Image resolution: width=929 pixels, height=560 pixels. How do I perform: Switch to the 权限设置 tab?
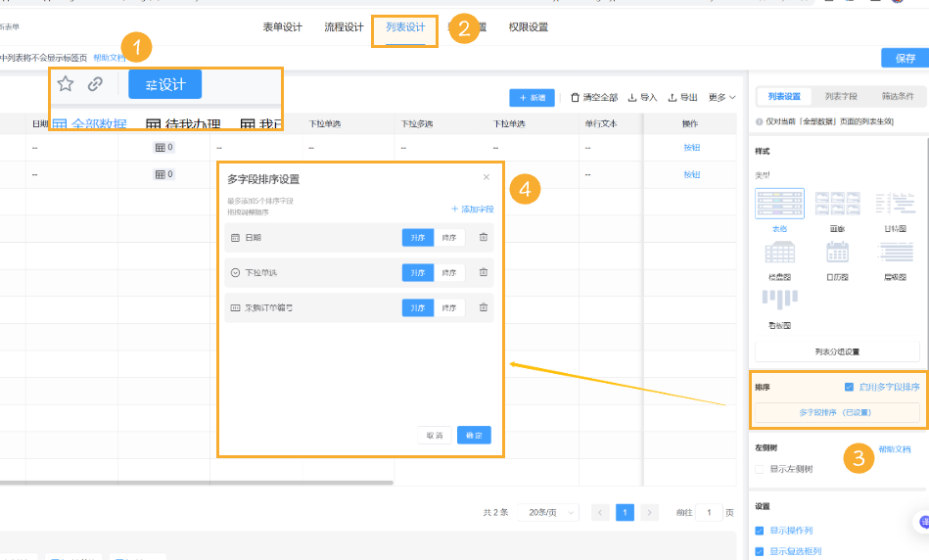click(529, 26)
